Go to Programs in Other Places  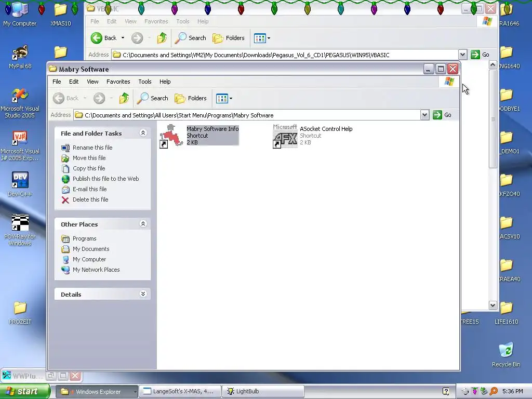coord(85,238)
